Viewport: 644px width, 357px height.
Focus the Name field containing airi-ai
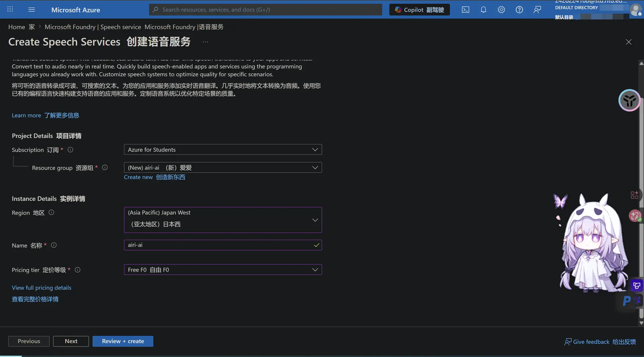(223, 245)
